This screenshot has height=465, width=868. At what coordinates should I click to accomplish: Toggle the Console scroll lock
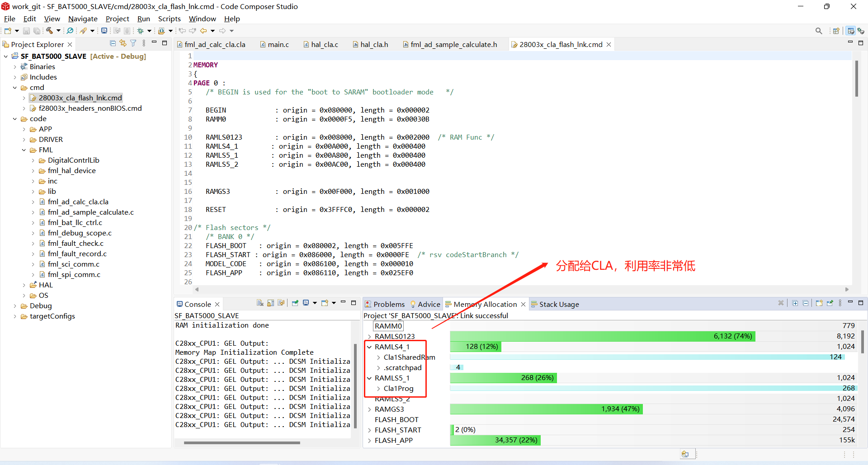[x=270, y=303]
